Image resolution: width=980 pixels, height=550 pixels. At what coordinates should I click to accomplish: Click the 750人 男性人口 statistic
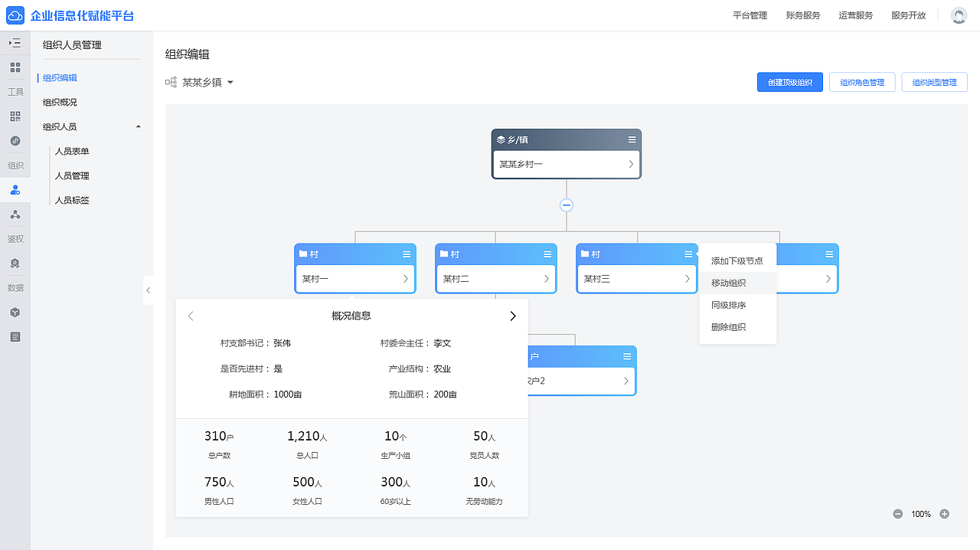[x=219, y=490]
